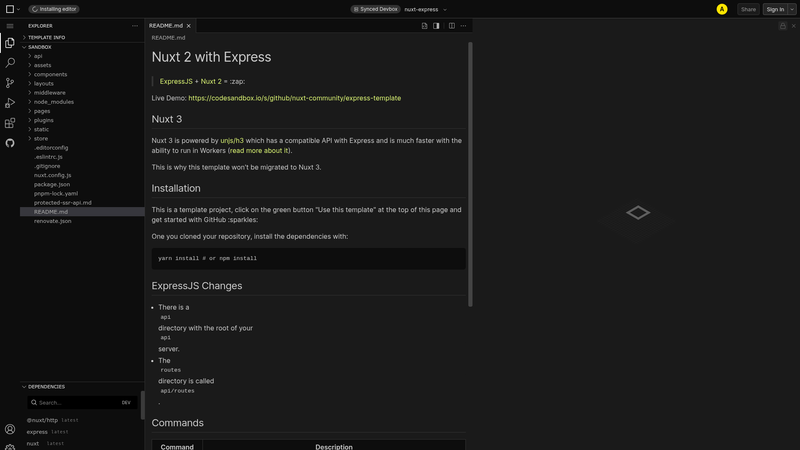
Task: Click the README.md breadcrumb
Action: [x=168, y=38]
